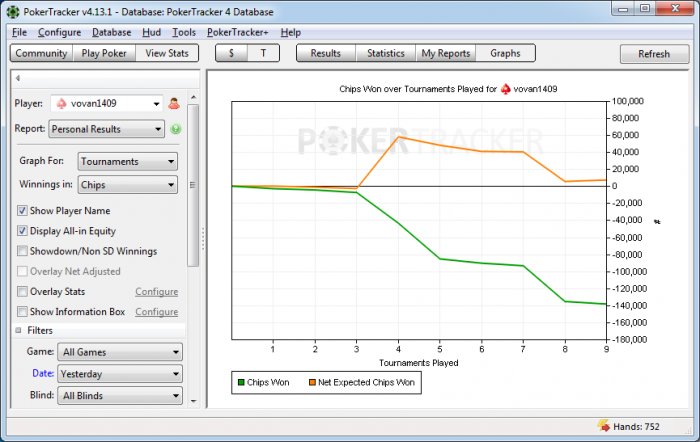Click the sidebar scroll down arrow

tap(193, 401)
